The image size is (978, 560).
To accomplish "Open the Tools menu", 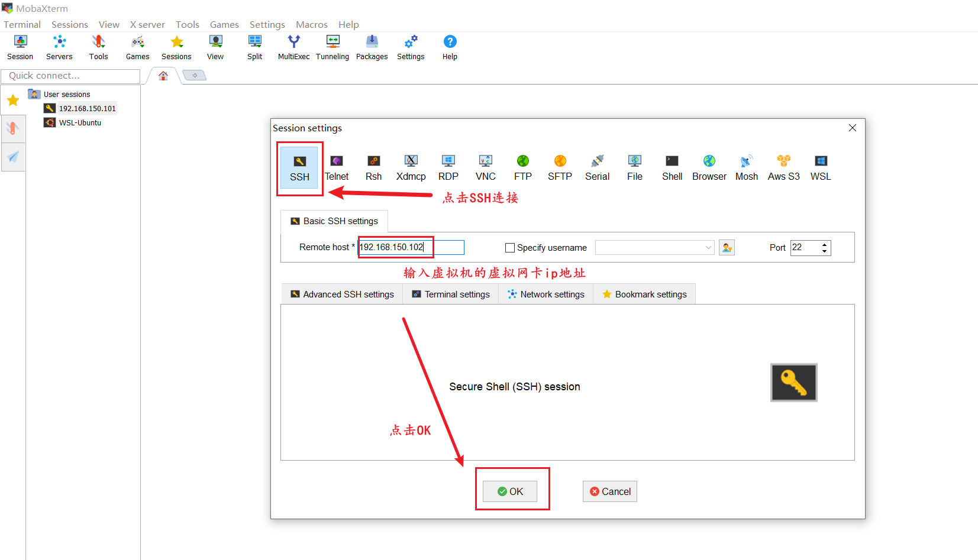I will click(188, 25).
